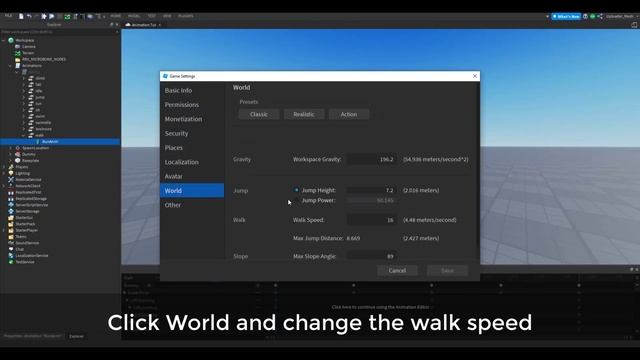Close the Game Settings dialog
Viewport: 640px width, 360px height.
475,76
